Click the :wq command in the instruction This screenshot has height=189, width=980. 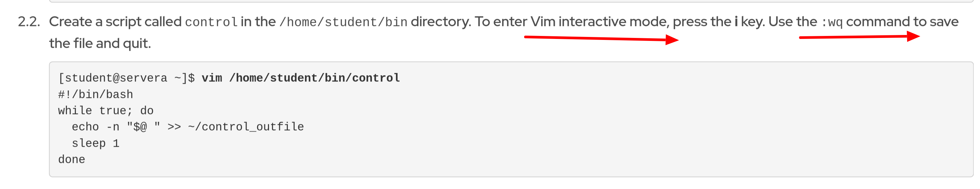(x=832, y=22)
